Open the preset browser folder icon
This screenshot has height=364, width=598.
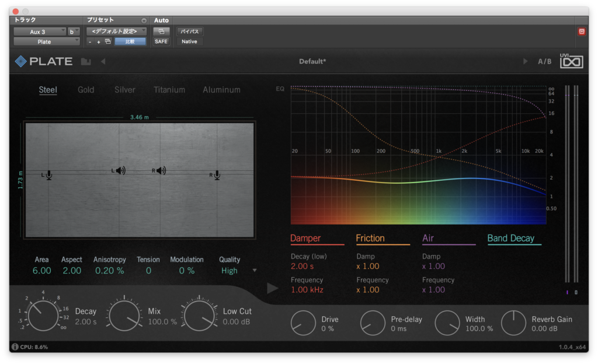coord(86,61)
